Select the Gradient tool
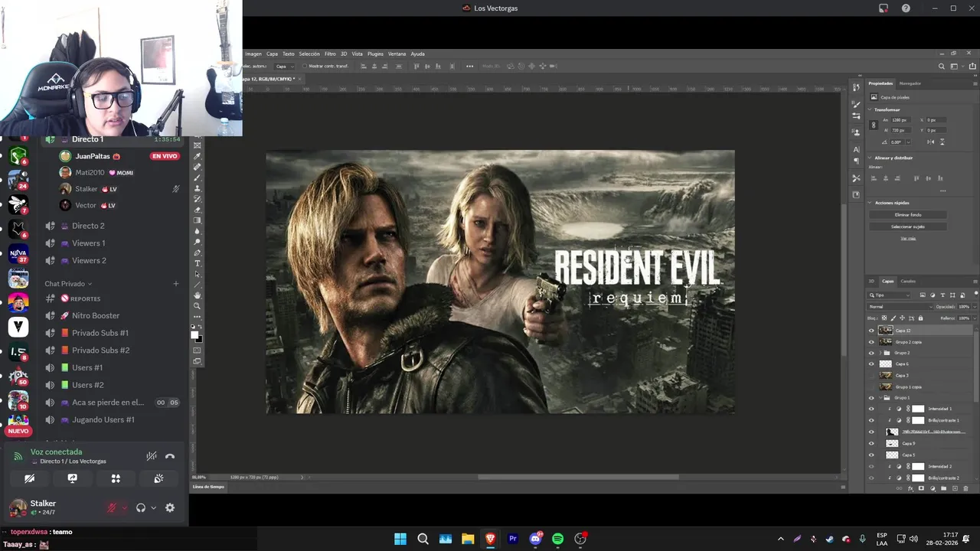The height and width of the screenshot is (551, 980). point(197,220)
